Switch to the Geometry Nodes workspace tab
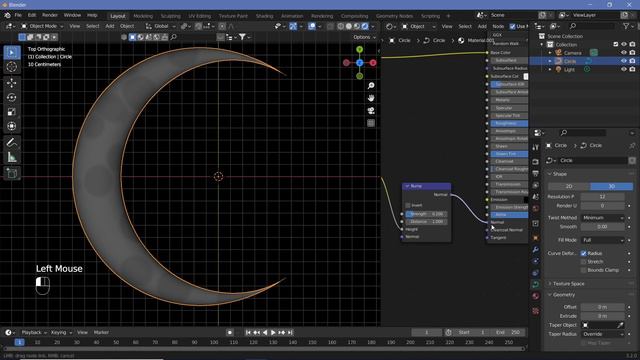 pyautogui.click(x=394, y=16)
